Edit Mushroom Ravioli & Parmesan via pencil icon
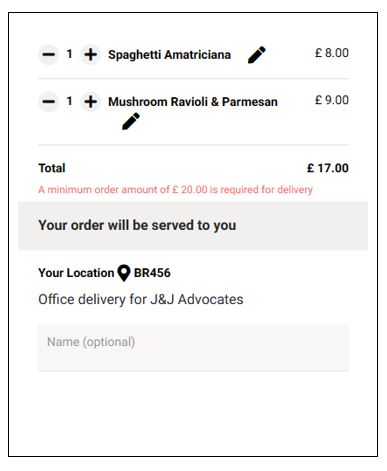 pos(131,121)
